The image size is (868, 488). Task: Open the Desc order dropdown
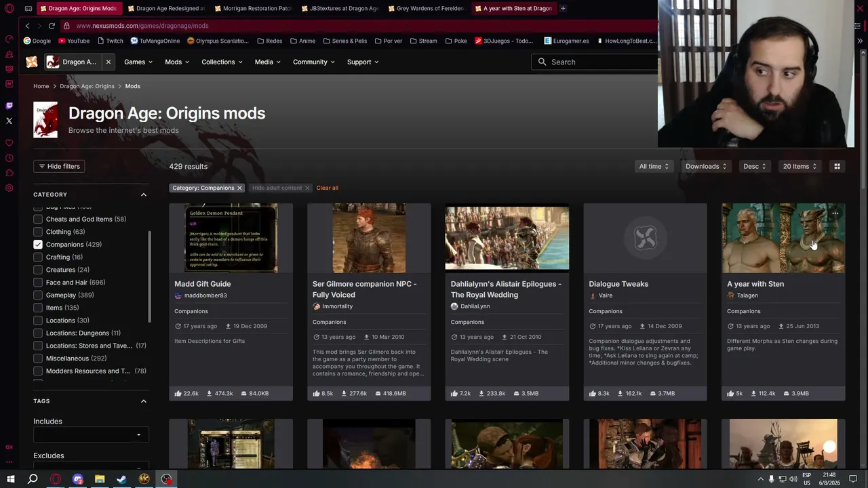pos(755,166)
